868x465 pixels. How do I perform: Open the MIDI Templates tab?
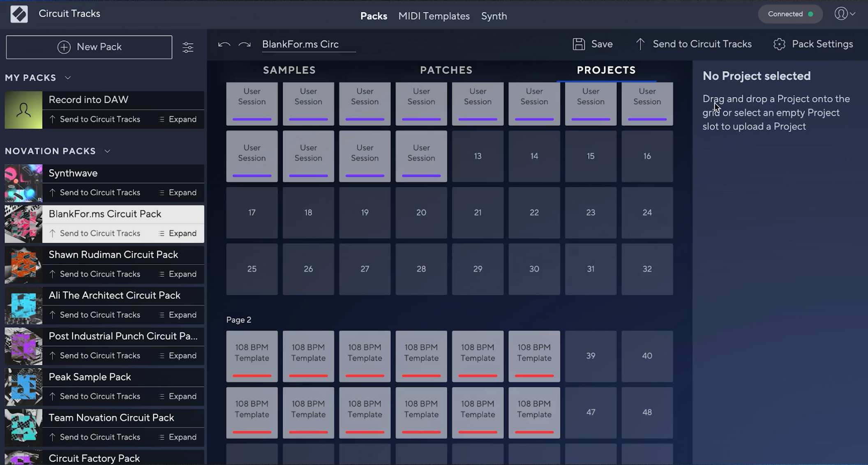tap(434, 16)
